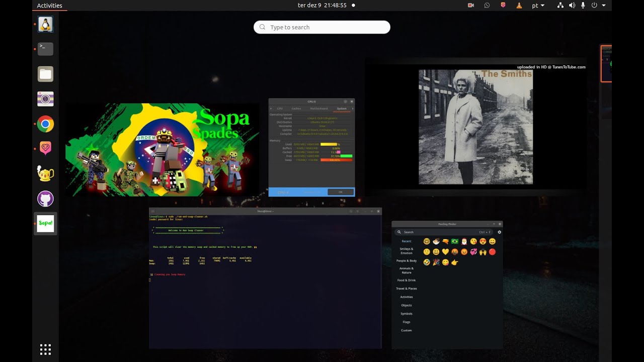Launch Files manager from the dock
The image size is (644, 362).
[x=45, y=74]
